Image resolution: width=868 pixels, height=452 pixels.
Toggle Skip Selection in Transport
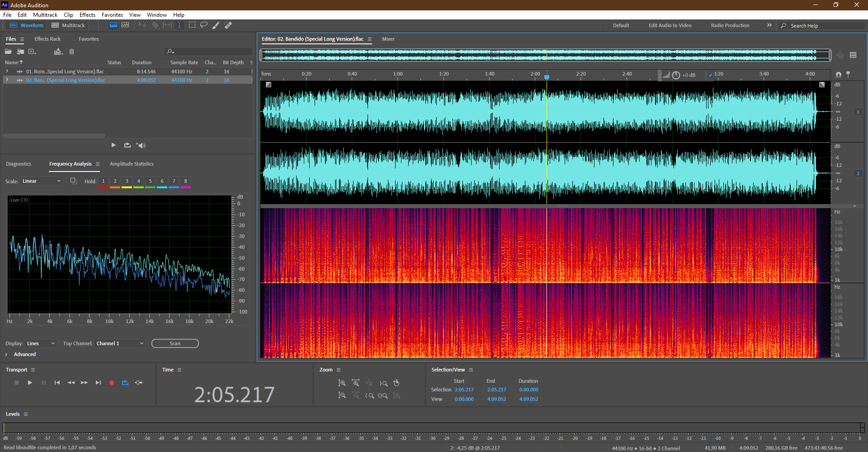click(x=139, y=383)
